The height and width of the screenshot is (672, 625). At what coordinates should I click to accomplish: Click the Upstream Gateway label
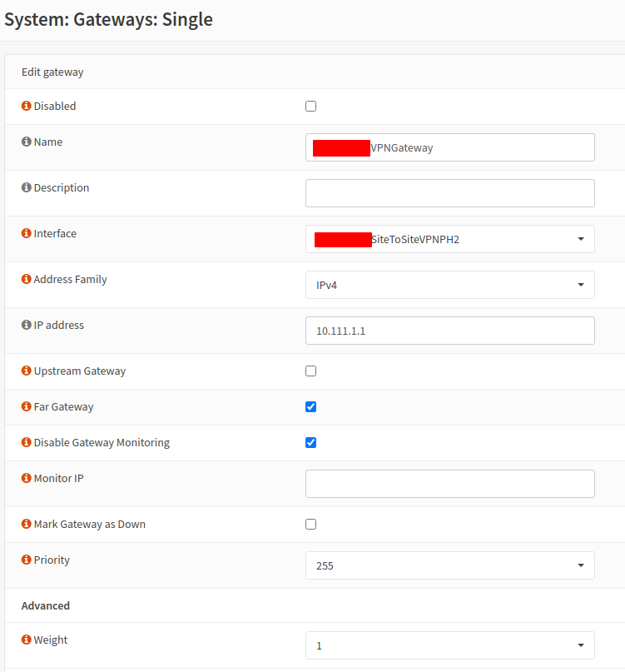(x=80, y=371)
